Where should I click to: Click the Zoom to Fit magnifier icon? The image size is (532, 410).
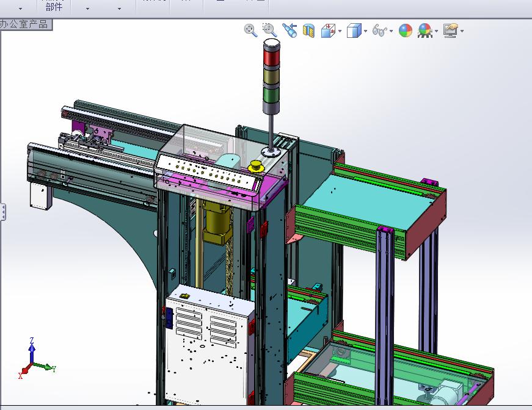[251, 30]
